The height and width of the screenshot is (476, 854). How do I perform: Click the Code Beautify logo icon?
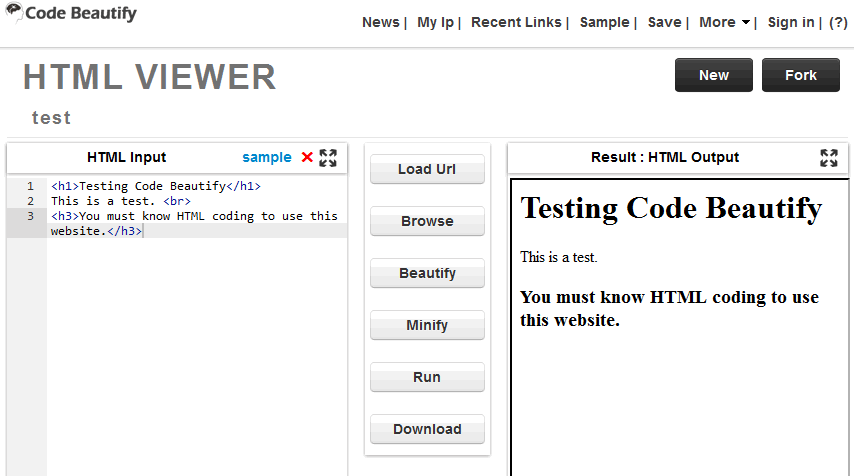coord(14,11)
